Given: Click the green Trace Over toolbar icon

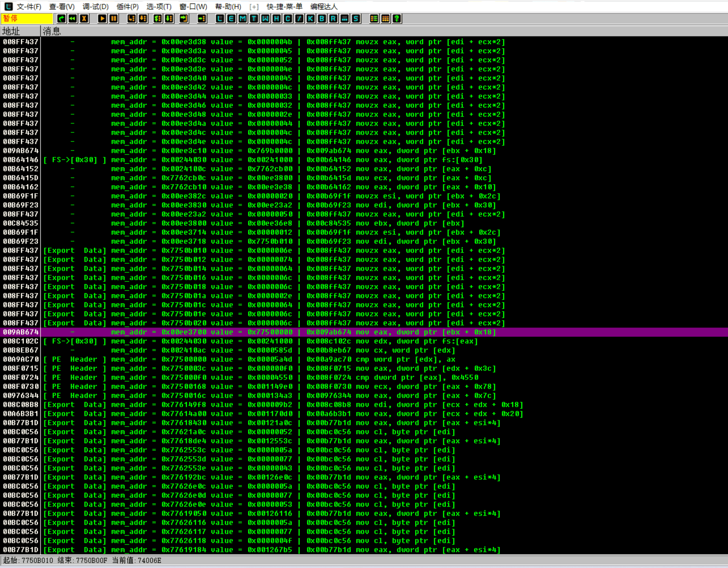Looking at the screenshot, I should 169,19.
